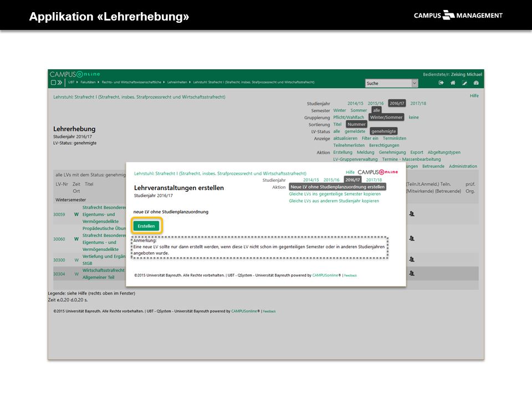Click the Export action link
Screen dimensions: 532x399
click(x=417, y=152)
